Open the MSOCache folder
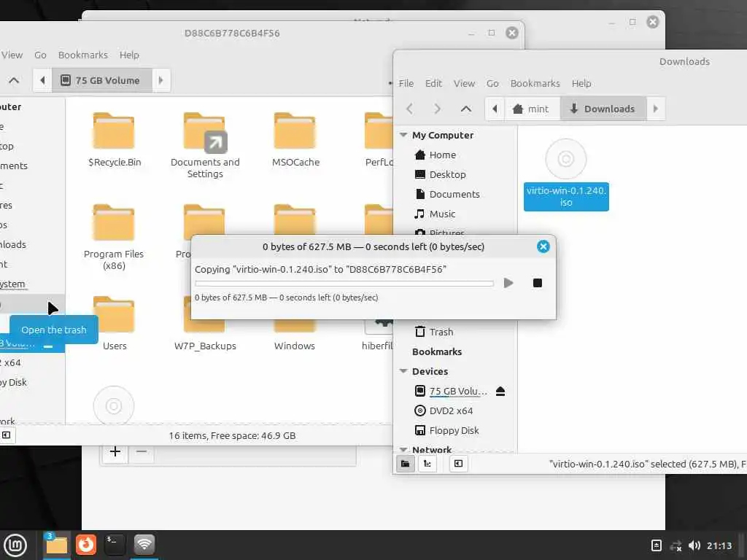This screenshot has height=560, width=747. pyautogui.click(x=295, y=139)
